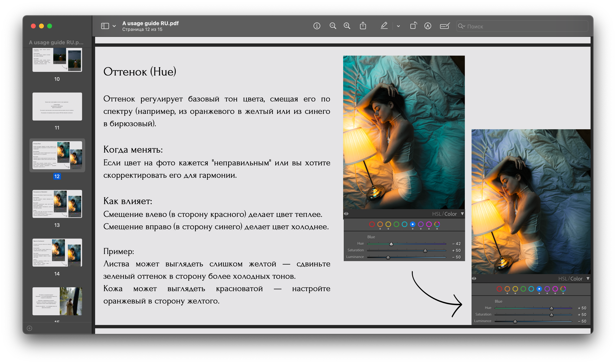
Task: Open sidebar view options chevron
Action: pyautogui.click(x=114, y=26)
